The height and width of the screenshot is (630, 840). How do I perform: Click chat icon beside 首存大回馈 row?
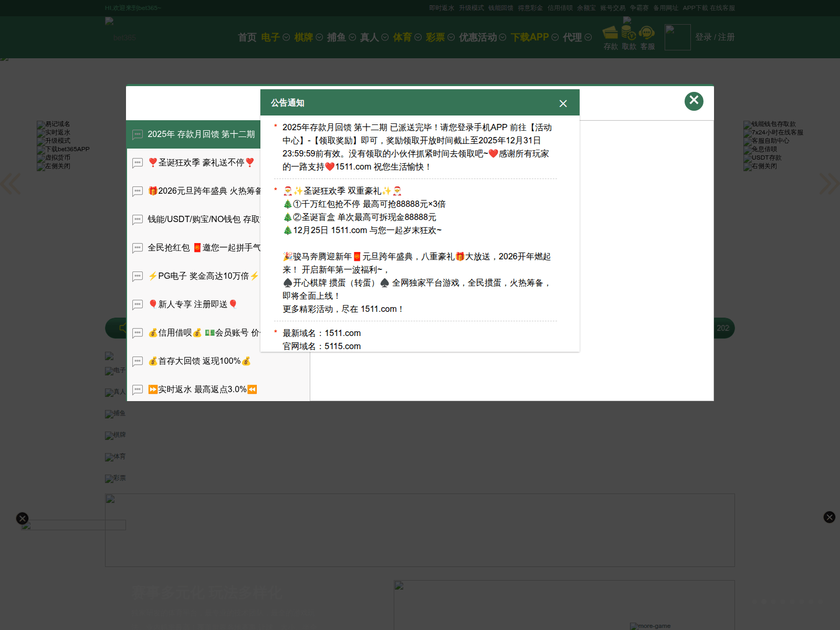tap(138, 362)
